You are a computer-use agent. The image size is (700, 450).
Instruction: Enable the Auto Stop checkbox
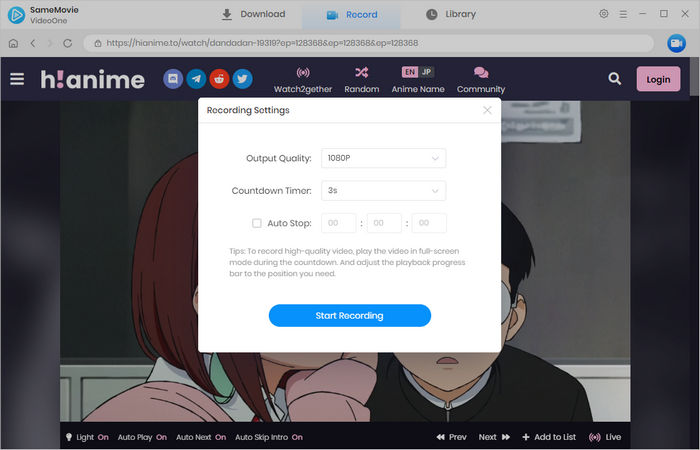click(x=257, y=223)
